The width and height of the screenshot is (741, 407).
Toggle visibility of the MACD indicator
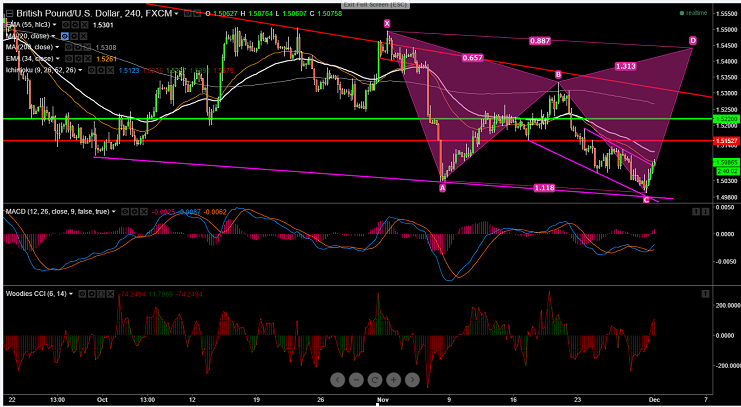pos(125,212)
